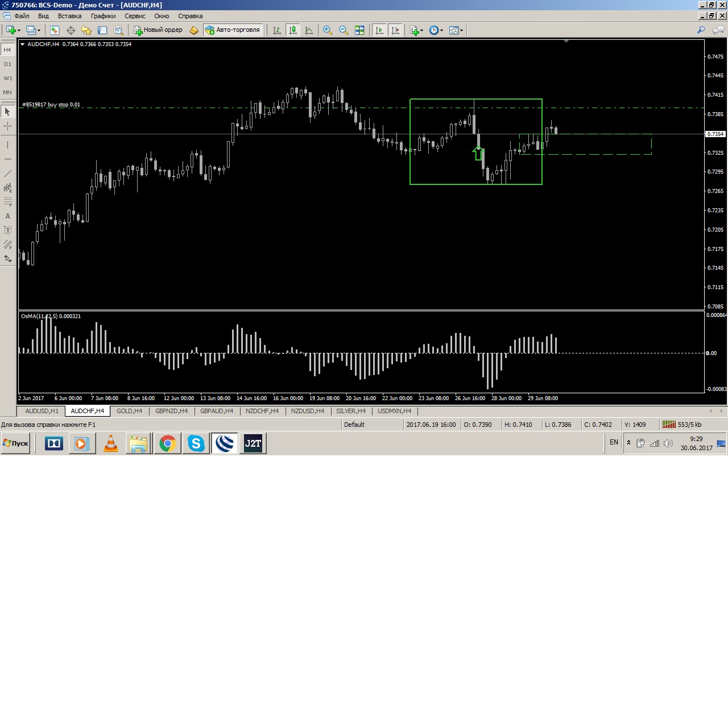The width and height of the screenshot is (728, 708).
Task: Switch to the AUDUSD,H1 chart tab
Action: 42,411
